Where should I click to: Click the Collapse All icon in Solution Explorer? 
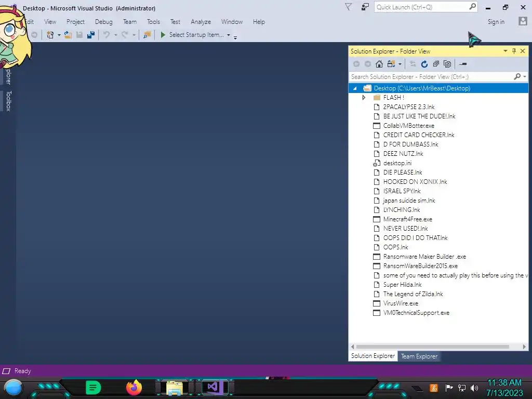tap(436, 64)
